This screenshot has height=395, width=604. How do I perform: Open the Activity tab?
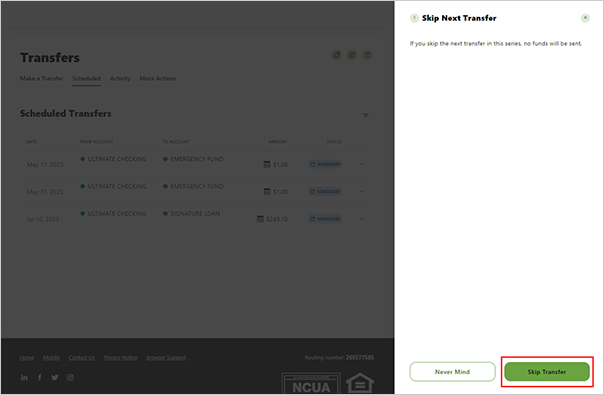click(x=120, y=78)
